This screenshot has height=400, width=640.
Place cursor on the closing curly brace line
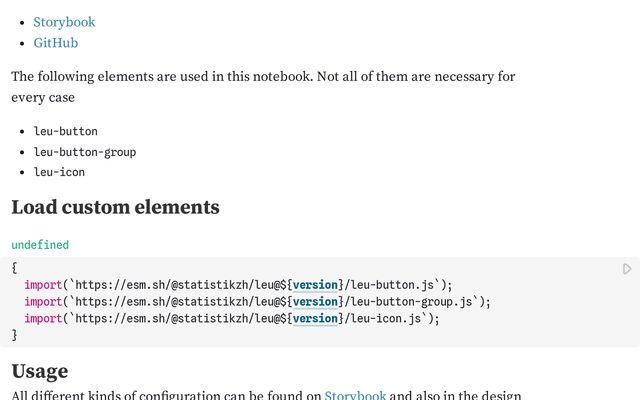(14, 336)
